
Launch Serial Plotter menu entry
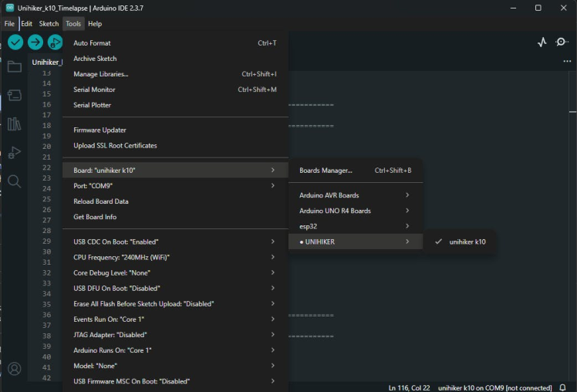(175, 105)
